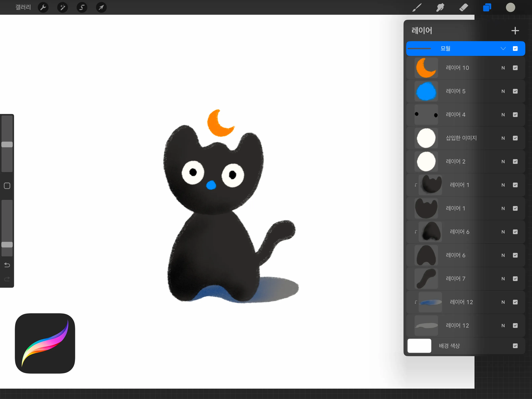The width and height of the screenshot is (532, 399).
Task: Toggle visibility of 배경 색상 layer
Action: pyautogui.click(x=515, y=346)
